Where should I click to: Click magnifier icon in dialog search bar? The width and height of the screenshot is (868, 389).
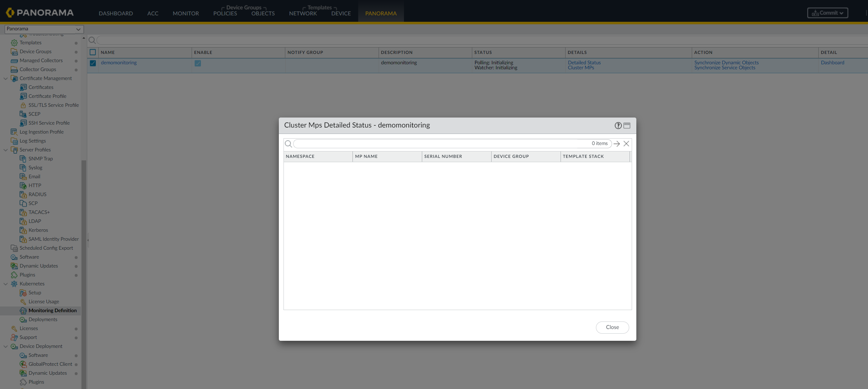288,144
